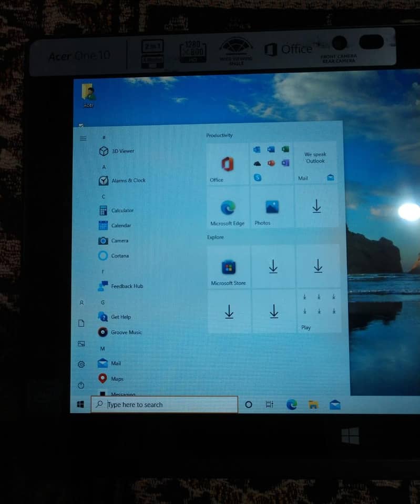Click the downloading tile below Microsoft Store
This screenshot has width=420, height=504.
tap(229, 311)
